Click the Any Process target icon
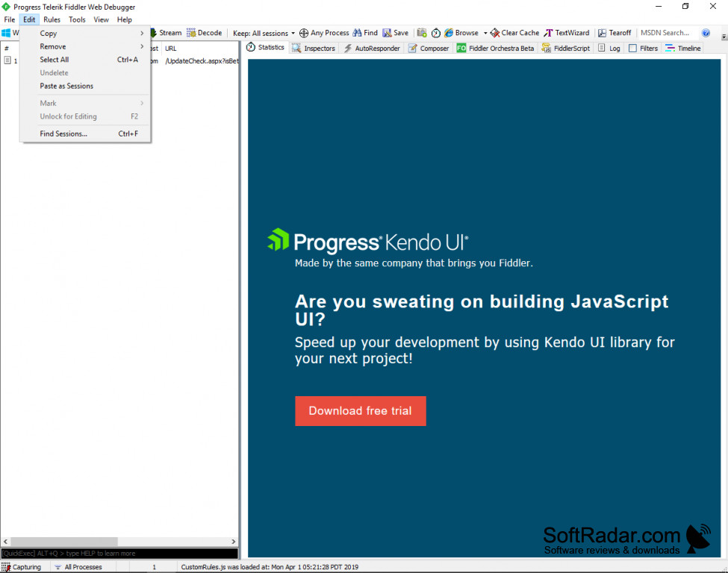This screenshot has width=728, height=573. coord(304,33)
